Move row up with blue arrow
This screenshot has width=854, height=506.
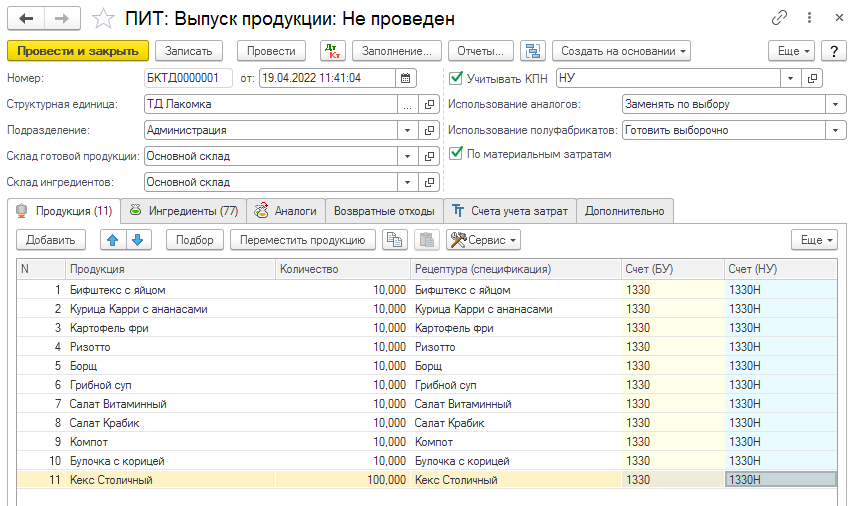112,240
